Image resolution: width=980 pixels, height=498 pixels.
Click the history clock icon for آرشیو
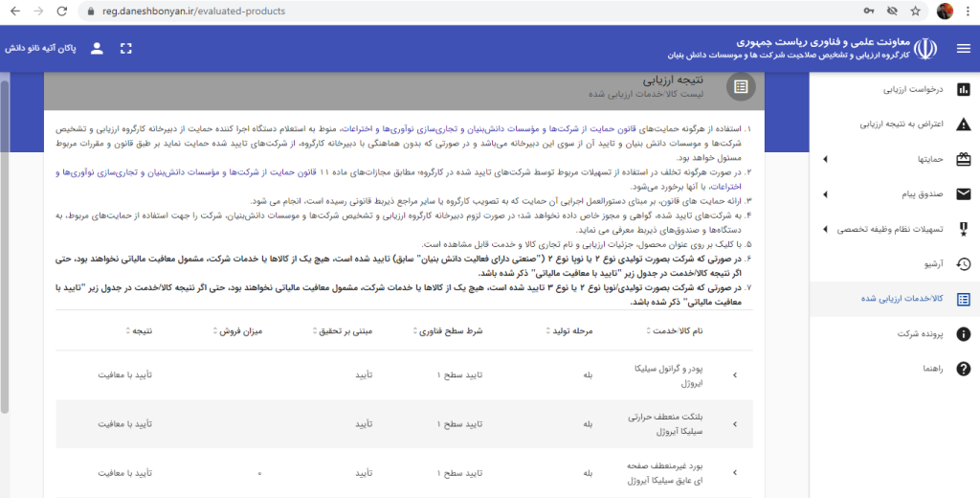pyautogui.click(x=963, y=264)
